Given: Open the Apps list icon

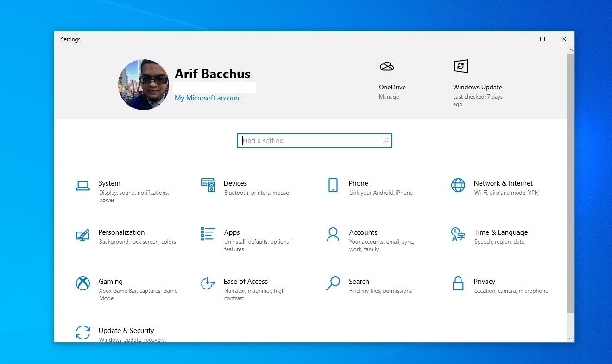Looking at the screenshot, I should [x=208, y=234].
